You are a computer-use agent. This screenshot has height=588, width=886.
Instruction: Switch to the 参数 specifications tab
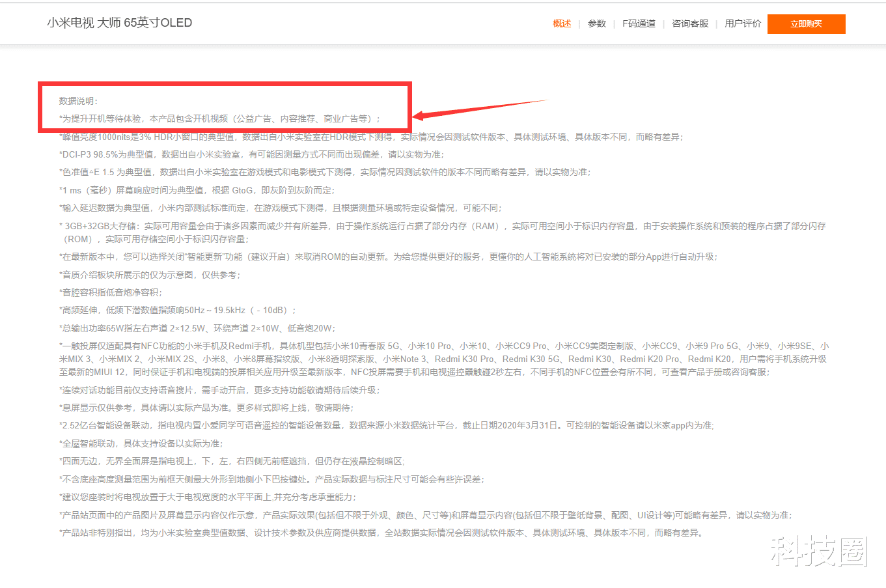[x=596, y=23]
